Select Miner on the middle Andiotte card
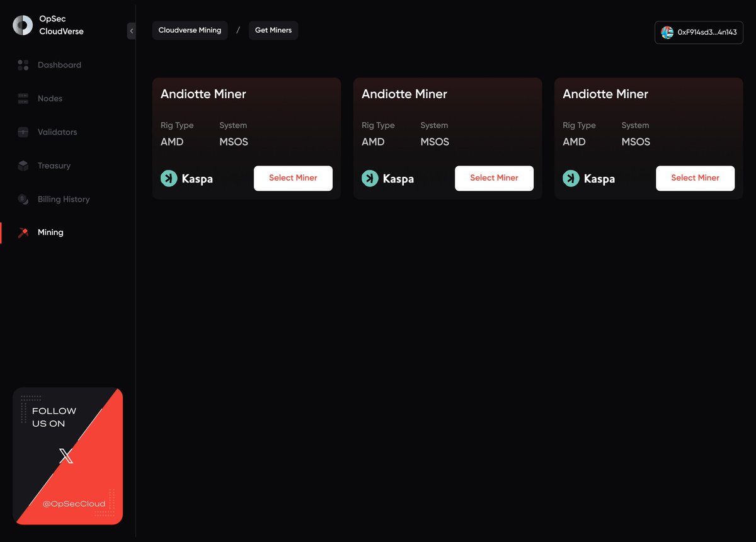Viewport: 756px width, 542px height. [x=494, y=178]
